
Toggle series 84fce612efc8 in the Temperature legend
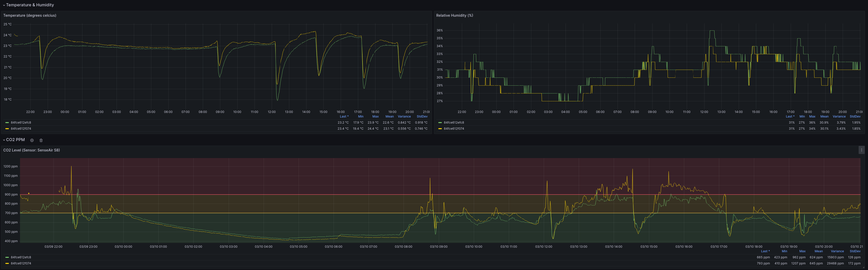click(x=21, y=123)
